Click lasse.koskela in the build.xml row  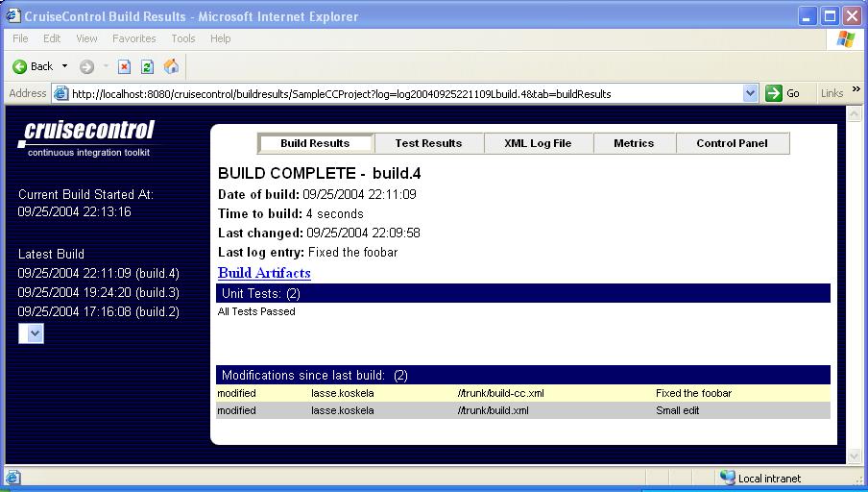point(343,410)
